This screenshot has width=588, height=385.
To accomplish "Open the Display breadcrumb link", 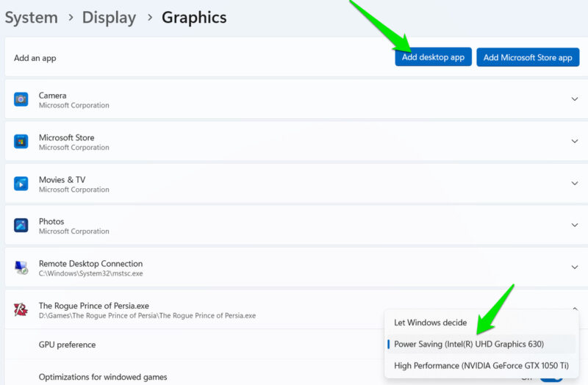I will [109, 18].
